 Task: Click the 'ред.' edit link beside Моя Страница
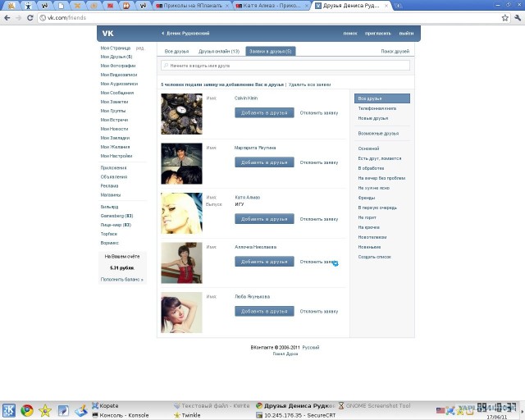point(140,48)
